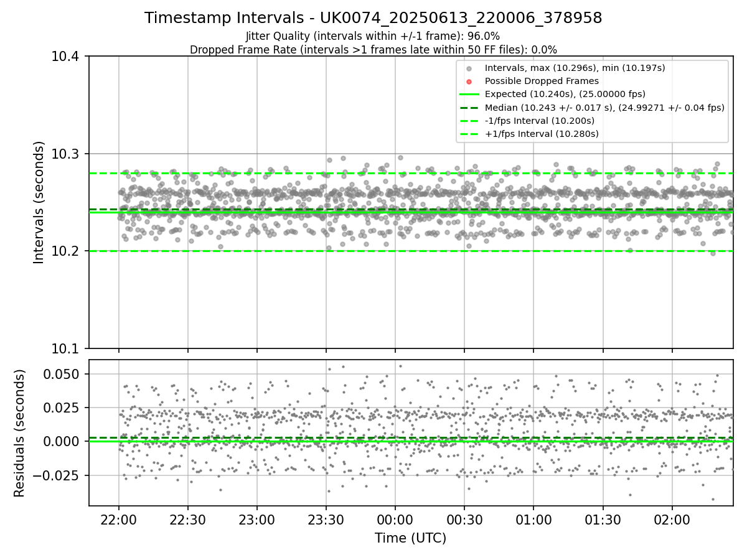Click the x-axis tick label '00:30'
This screenshot has width=747, height=560.
click(464, 520)
